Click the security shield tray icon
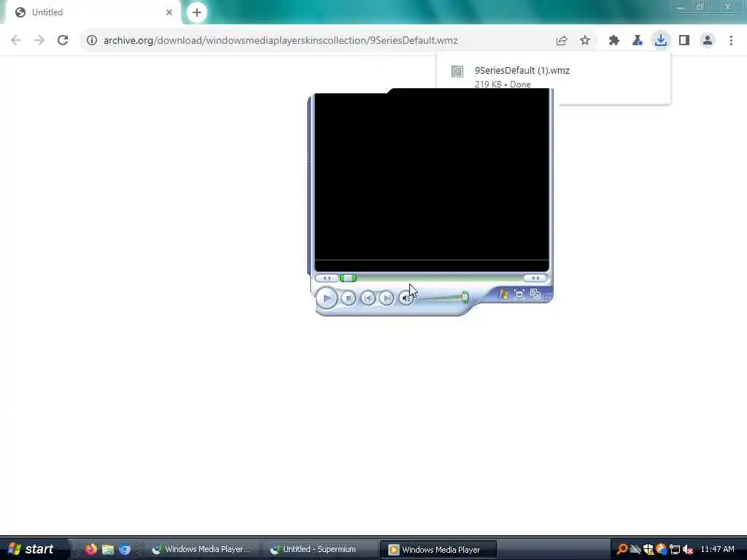The image size is (747, 560). pos(648,550)
